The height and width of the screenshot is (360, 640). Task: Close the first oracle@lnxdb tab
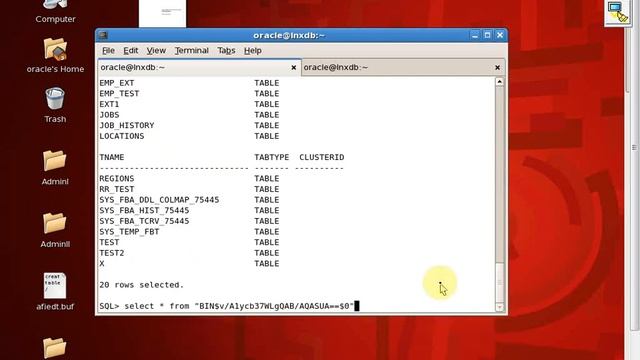pos(293,67)
